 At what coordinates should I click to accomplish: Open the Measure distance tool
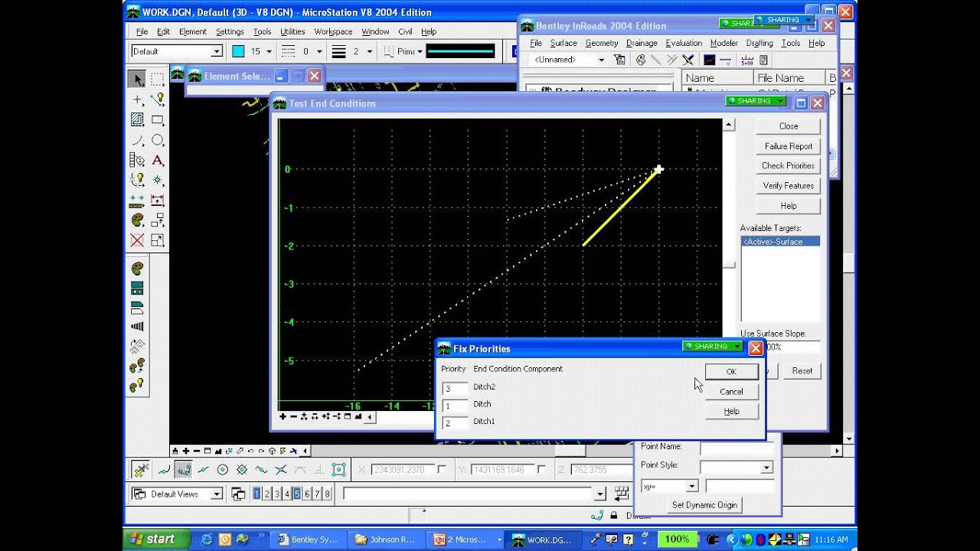coord(138,201)
